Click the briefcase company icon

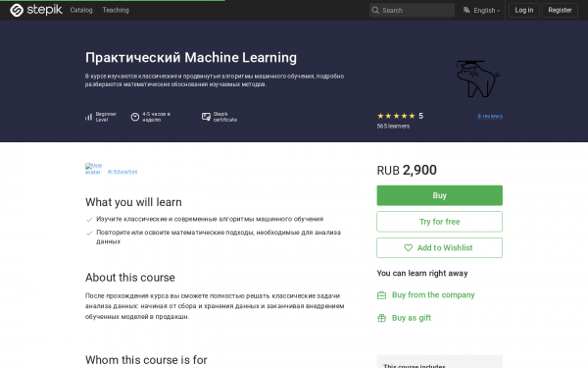[381, 295]
